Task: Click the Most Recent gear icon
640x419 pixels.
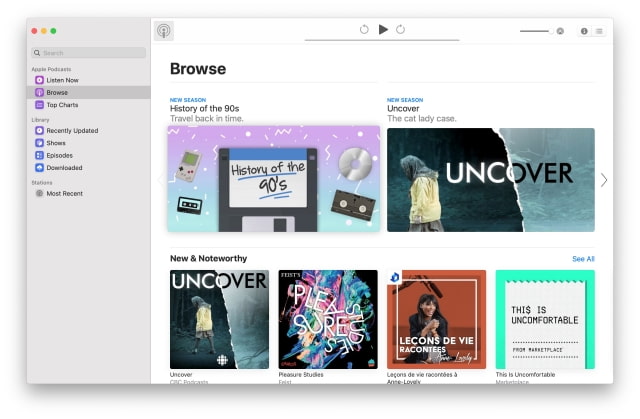Action: pyautogui.click(x=39, y=193)
